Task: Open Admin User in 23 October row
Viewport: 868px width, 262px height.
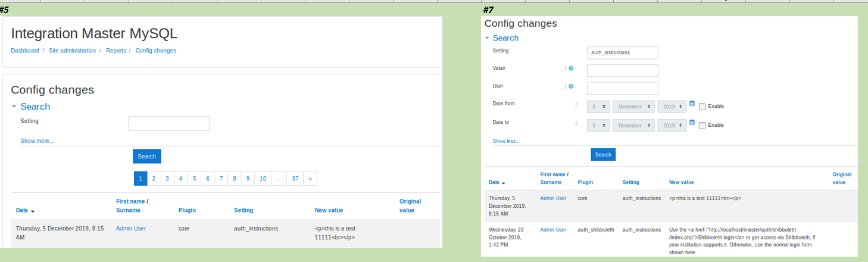Action: point(553,229)
